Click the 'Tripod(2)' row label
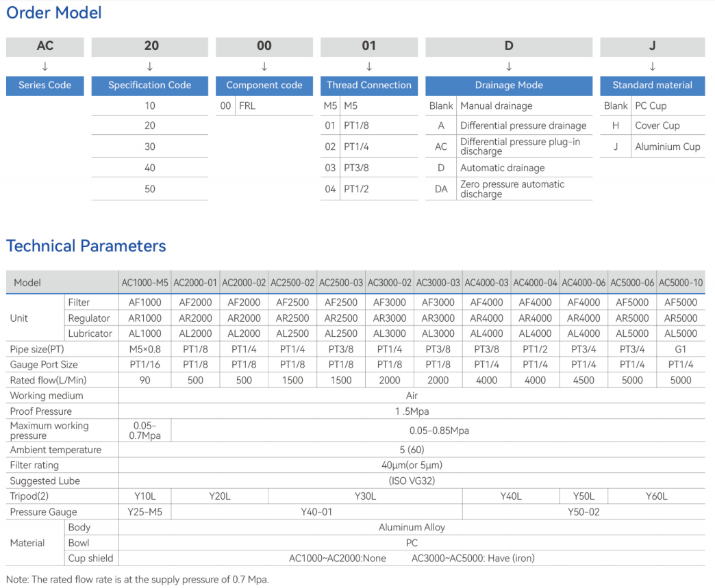This screenshot has width=715, height=588. (x=29, y=496)
